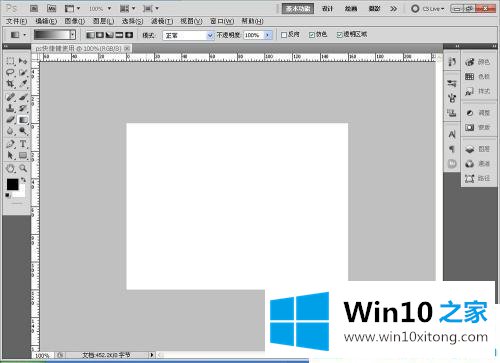
Task: Launch Bridge from the application bar
Action: point(34,8)
